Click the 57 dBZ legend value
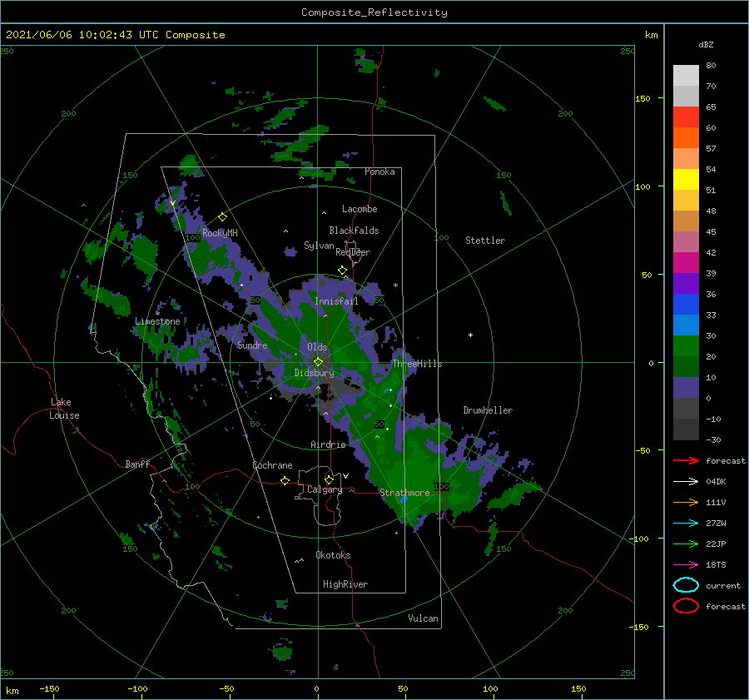The height and width of the screenshot is (700, 749). pyautogui.click(x=711, y=149)
